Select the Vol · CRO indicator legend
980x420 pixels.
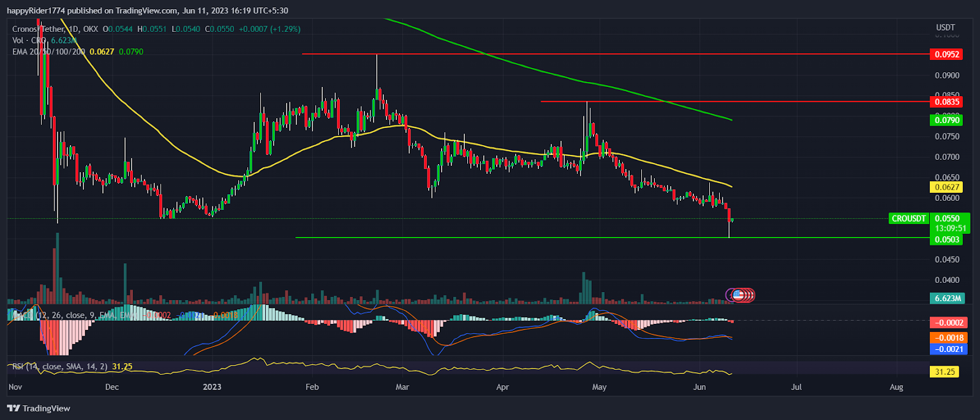tap(29, 40)
